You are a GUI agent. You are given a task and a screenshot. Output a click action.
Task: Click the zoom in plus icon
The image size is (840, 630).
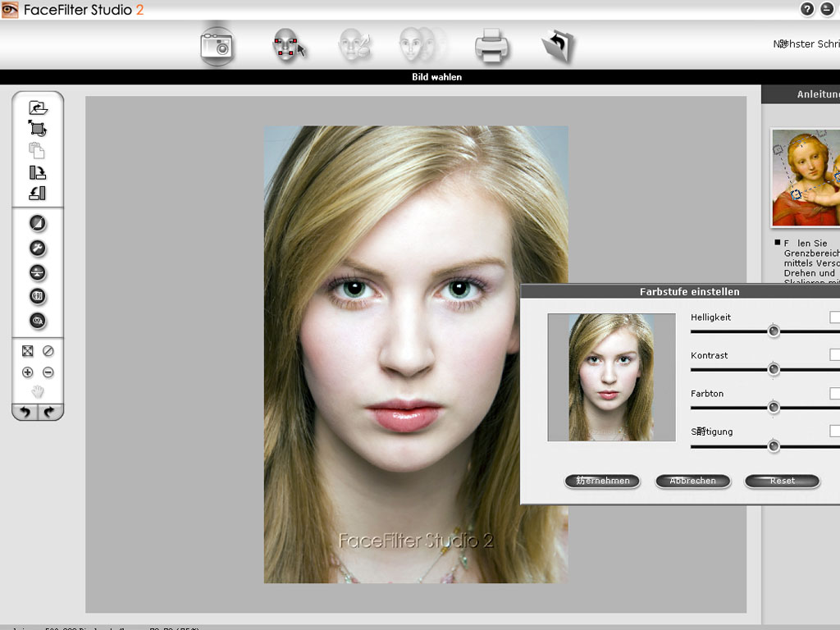pyautogui.click(x=27, y=372)
